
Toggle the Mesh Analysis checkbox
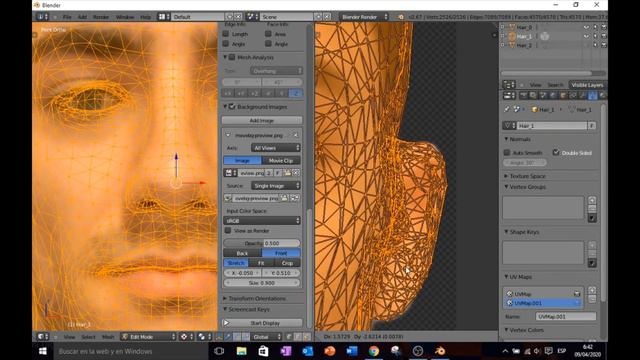click(x=232, y=57)
